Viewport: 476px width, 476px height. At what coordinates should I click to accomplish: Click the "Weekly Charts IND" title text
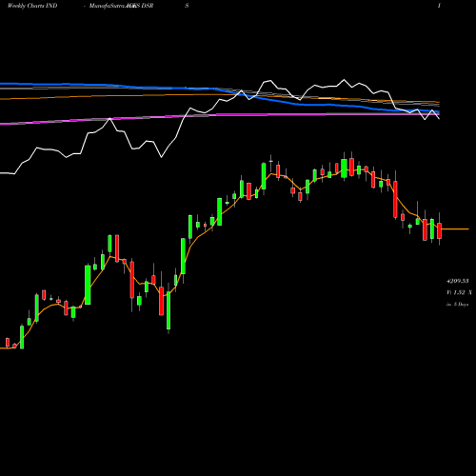click(x=32, y=6)
